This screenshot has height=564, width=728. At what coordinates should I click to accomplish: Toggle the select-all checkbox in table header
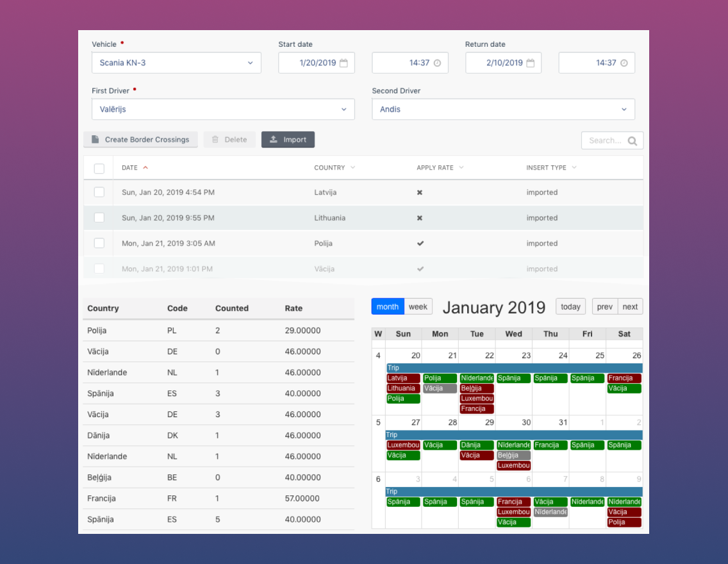click(x=99, y=169)
